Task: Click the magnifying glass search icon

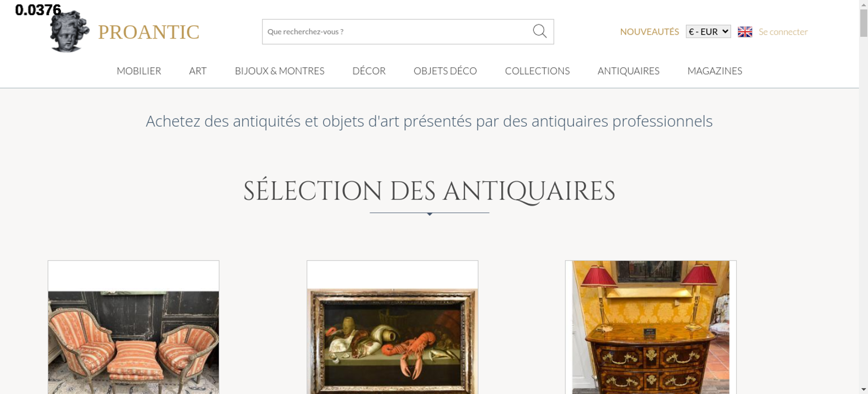Action: click(x=539, y=31)
